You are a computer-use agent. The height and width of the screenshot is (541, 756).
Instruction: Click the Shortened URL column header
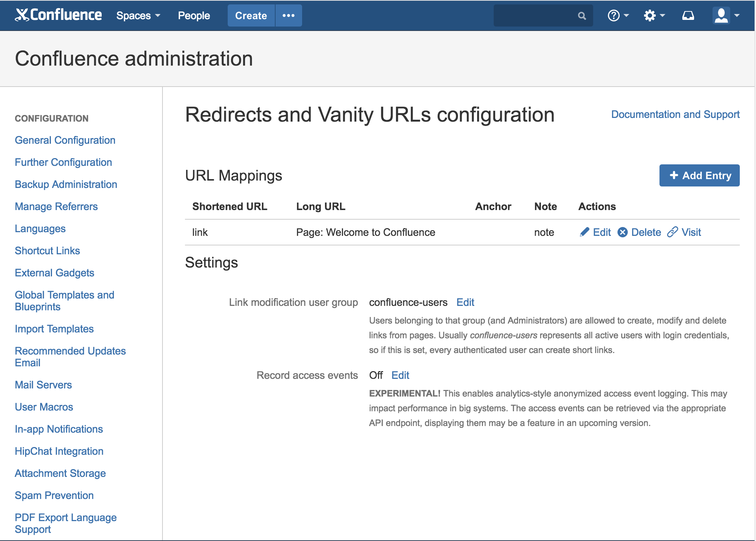[x=230, y=206]
